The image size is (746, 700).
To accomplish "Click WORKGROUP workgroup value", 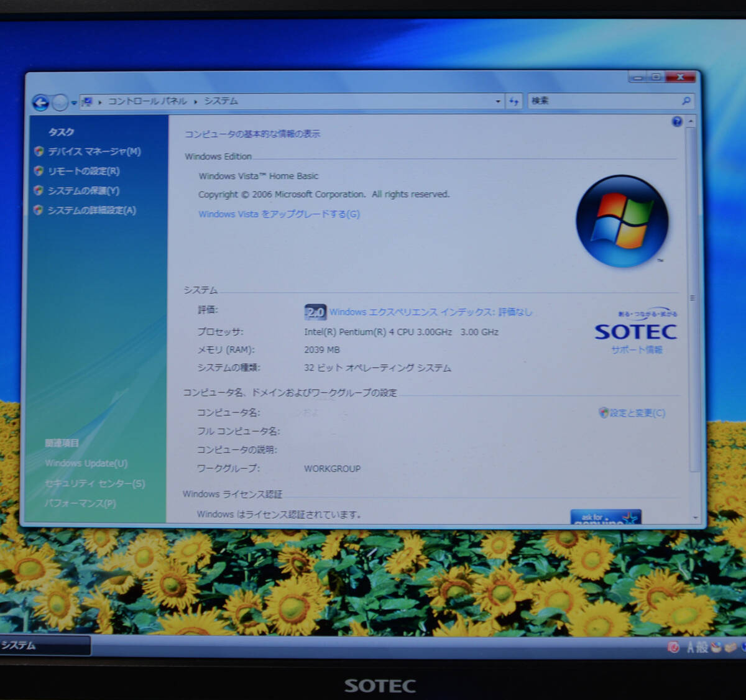I will pos(332,469).
